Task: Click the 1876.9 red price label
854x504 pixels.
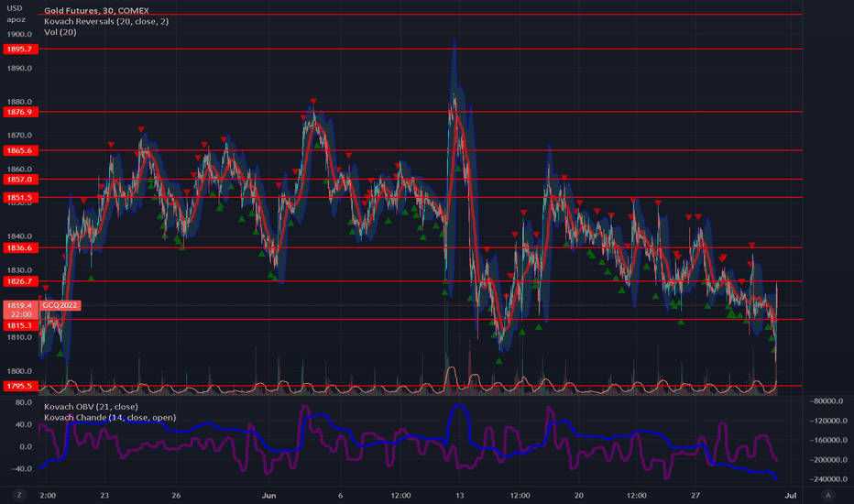Action: coord(20,112)
